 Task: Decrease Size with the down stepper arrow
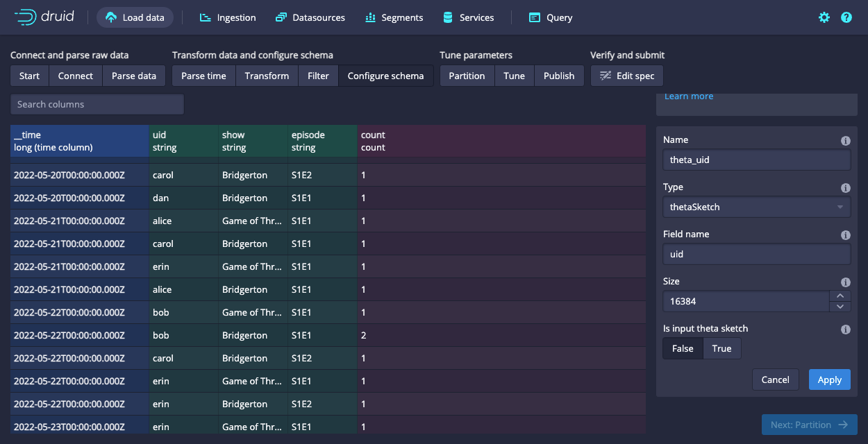(840, 307)
